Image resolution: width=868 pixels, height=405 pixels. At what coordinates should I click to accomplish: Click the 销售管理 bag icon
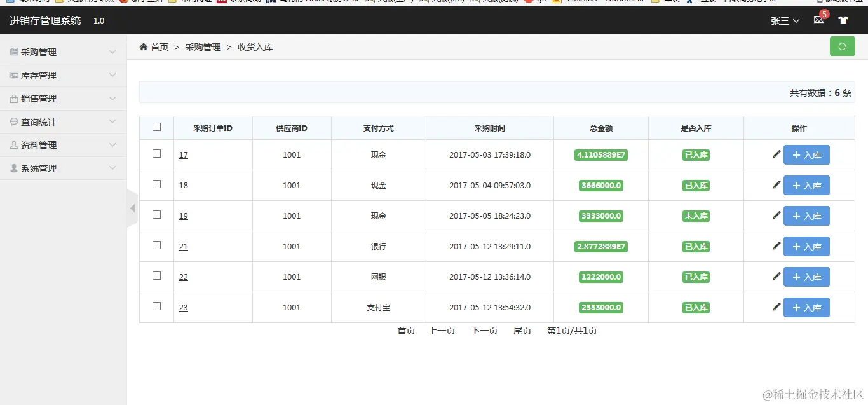pyautogui.click(x=14, y=99)
